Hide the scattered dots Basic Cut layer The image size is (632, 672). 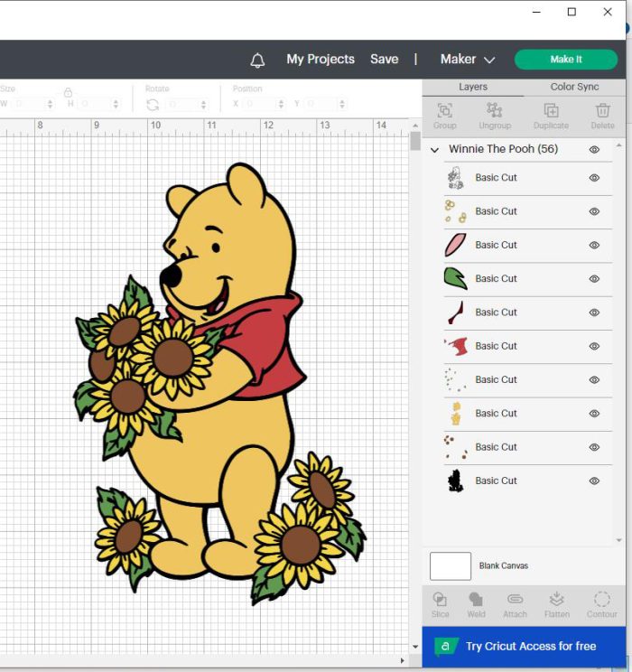coord(594,379)
